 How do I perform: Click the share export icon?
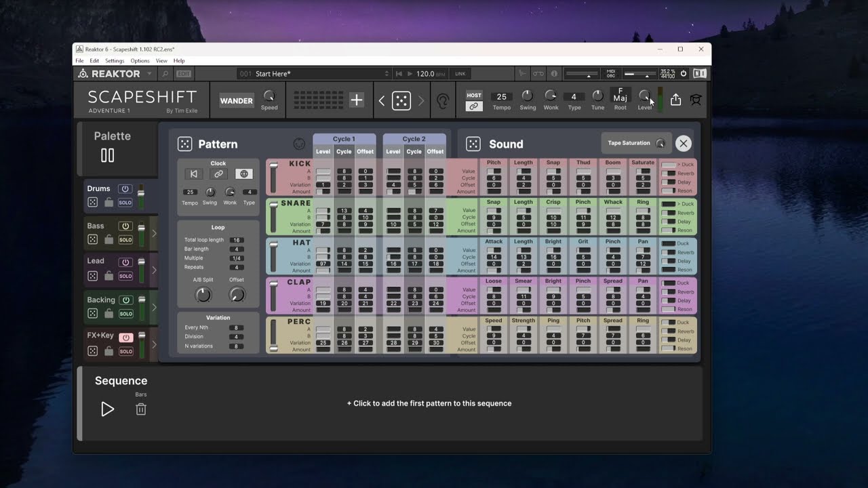point(675,100)
